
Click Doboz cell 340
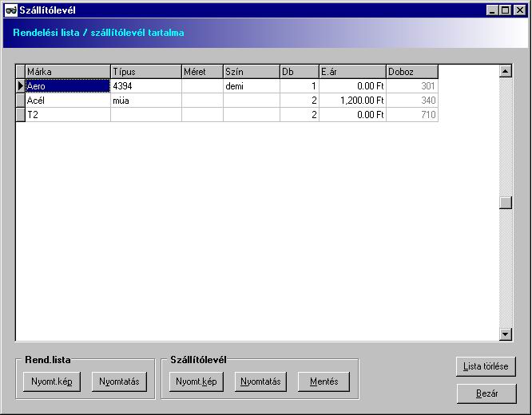(x=412, y=101)
